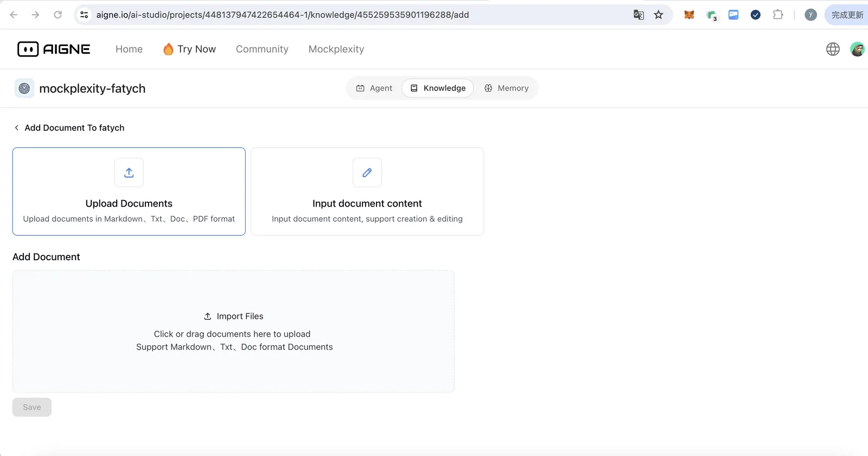Reload the current page
This screenshot has width=868, height=456.
pyautogui.click(x=58, y=15)
